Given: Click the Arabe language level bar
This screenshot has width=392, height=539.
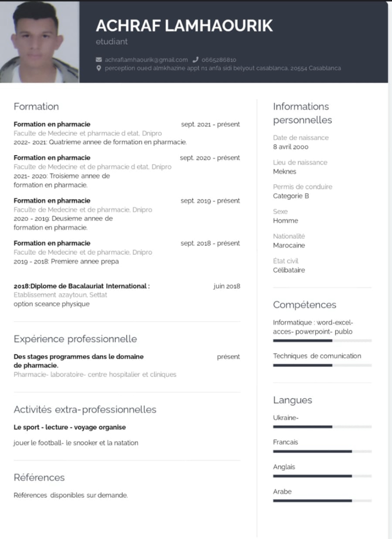Looking at the screenshot, I should [322, 501].
